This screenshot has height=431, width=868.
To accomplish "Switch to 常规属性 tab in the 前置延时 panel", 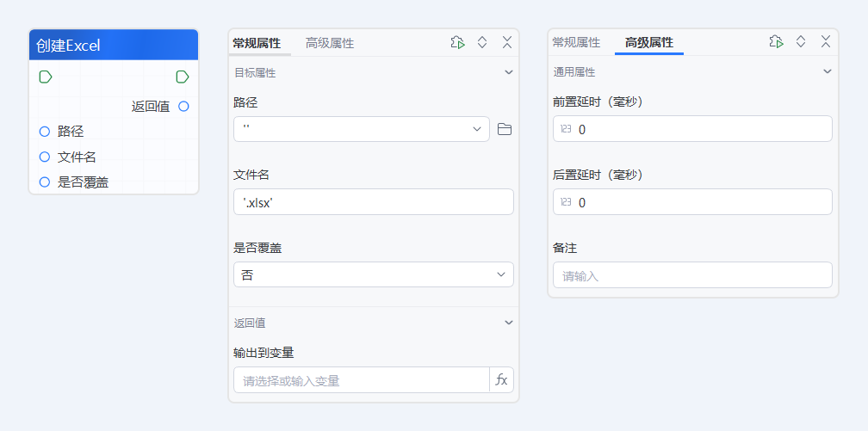I will click(x=576, y=42).
